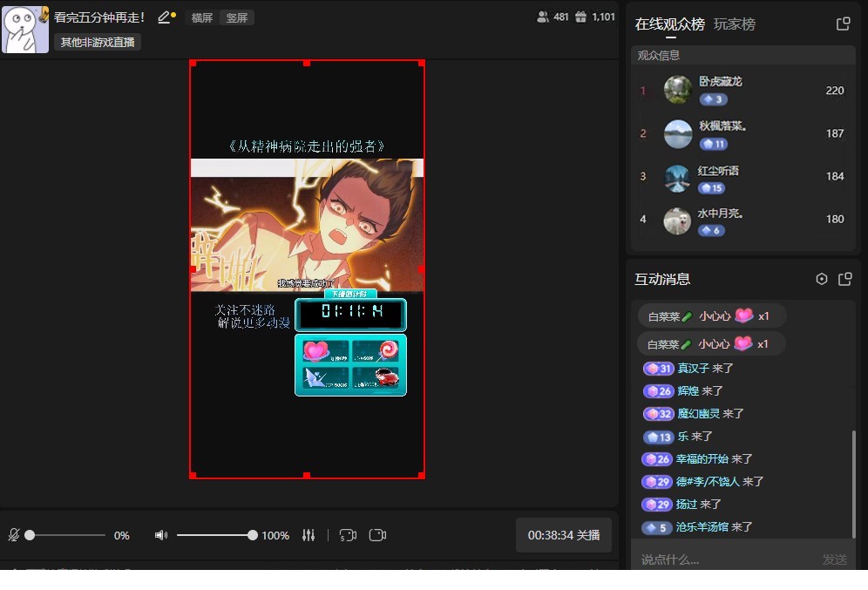Open the 玩家榜 tab
The height and width of the screenshot is (590, 868).
pyautogui.click(x=735, y=24)
